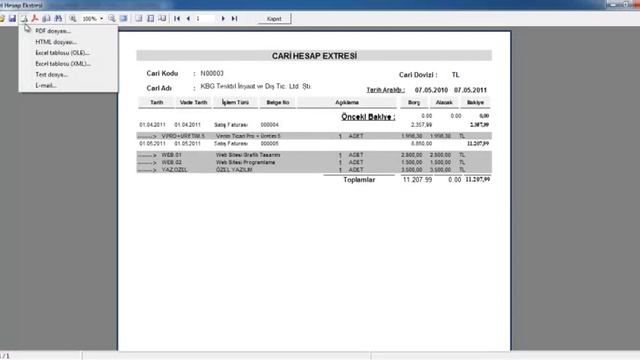Image resolution: width=640 pixels, height=360 pixels.
Task: Click the YAZ.OZEL line item code
Action: tap(174, 170)
